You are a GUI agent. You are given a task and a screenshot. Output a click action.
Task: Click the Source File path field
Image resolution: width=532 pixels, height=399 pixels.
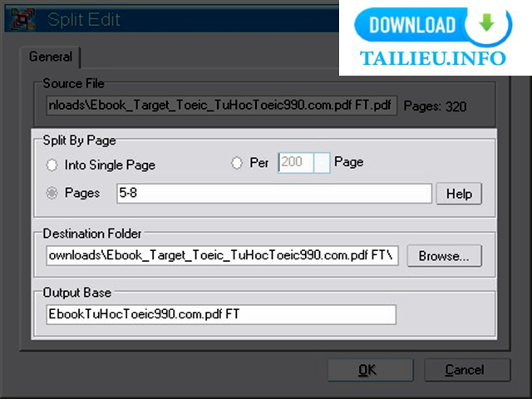point(222,106)
